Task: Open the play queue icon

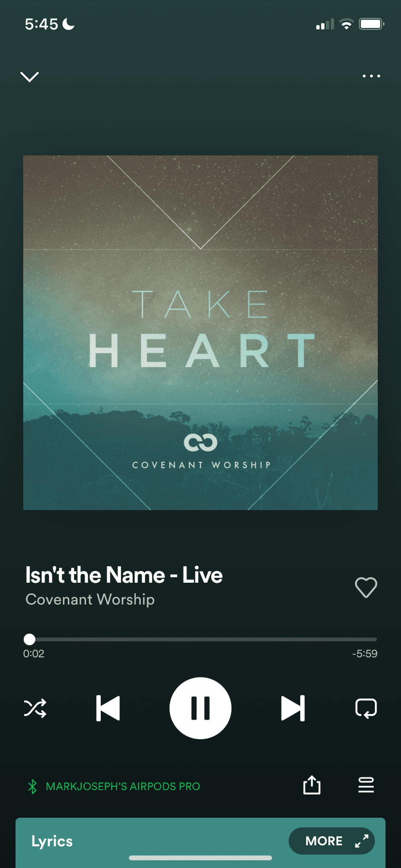Action: 366,785
